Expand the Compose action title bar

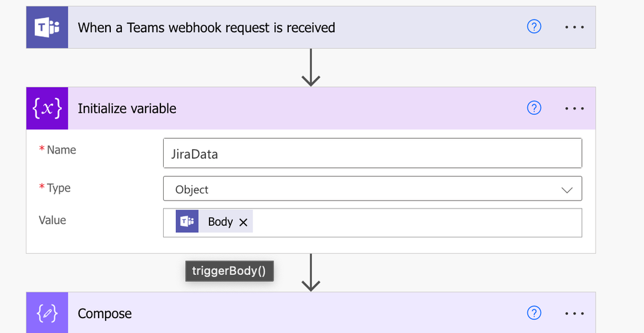[290, 314]
